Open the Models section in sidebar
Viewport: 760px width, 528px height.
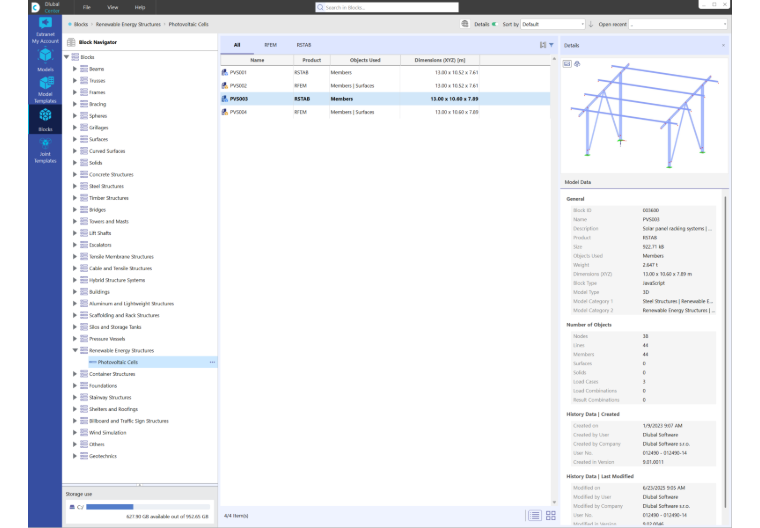pyautogui.click(x=45, y=60)
